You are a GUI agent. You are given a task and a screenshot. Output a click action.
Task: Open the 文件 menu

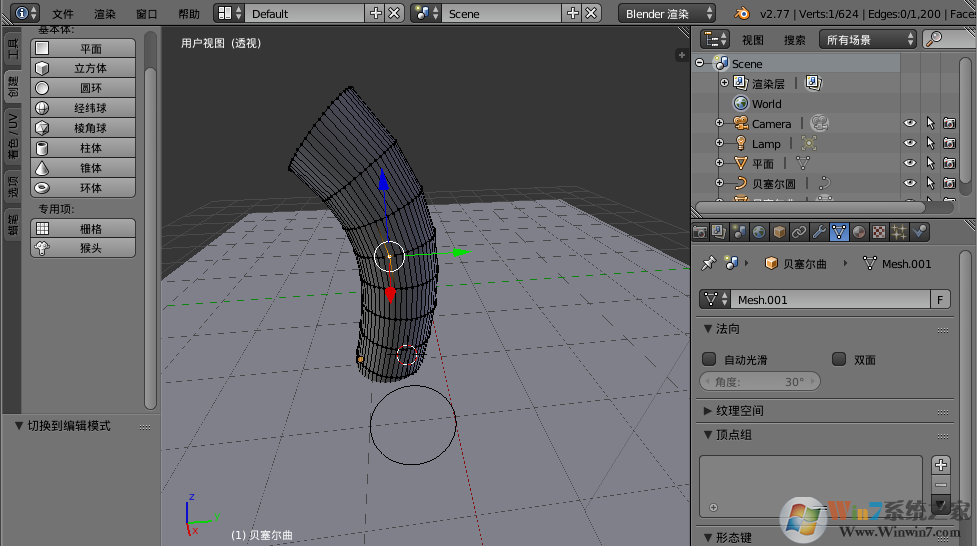63,14
